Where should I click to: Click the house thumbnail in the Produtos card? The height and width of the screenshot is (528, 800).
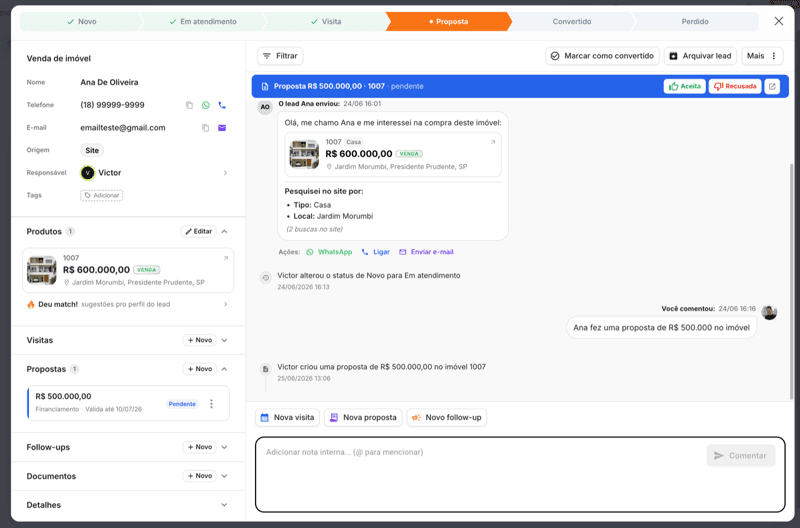[42, 270]
